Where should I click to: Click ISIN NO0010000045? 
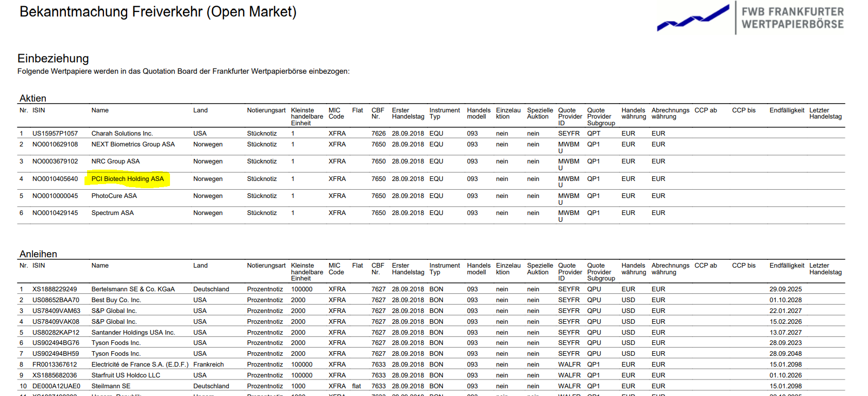55,196
